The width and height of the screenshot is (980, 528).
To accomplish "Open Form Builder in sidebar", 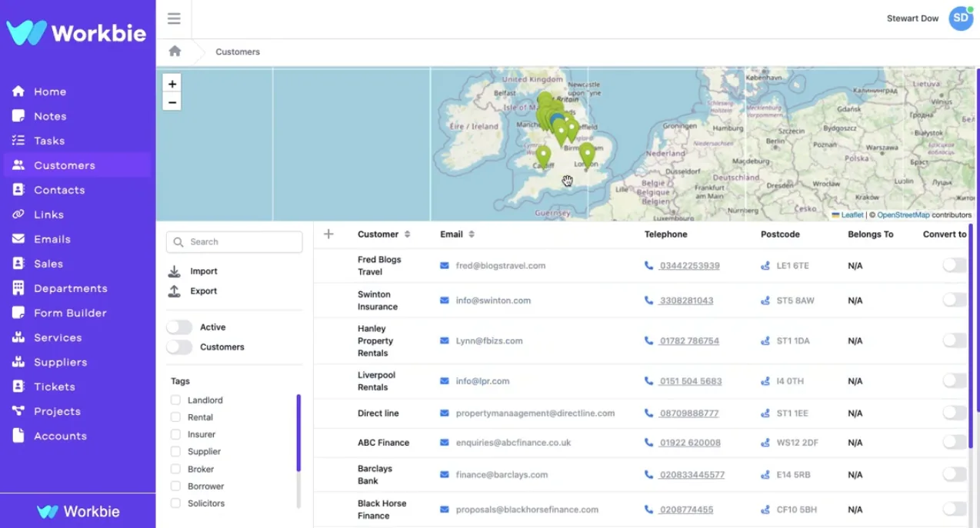I will [x=70, y=313].
